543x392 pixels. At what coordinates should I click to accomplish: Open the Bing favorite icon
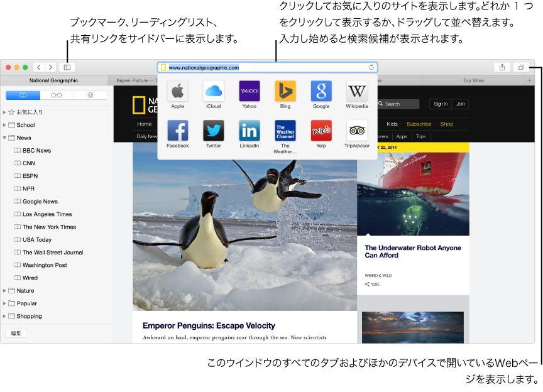tap(285, 91)
